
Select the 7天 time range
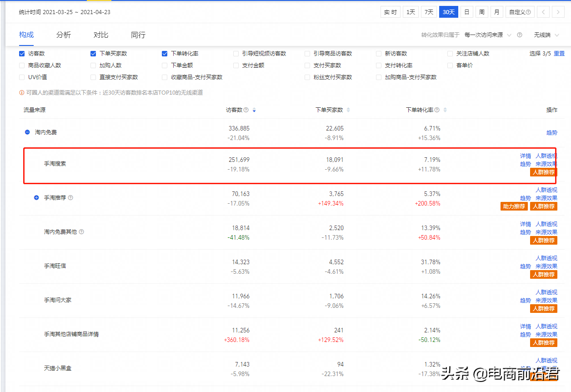[429, 12]
